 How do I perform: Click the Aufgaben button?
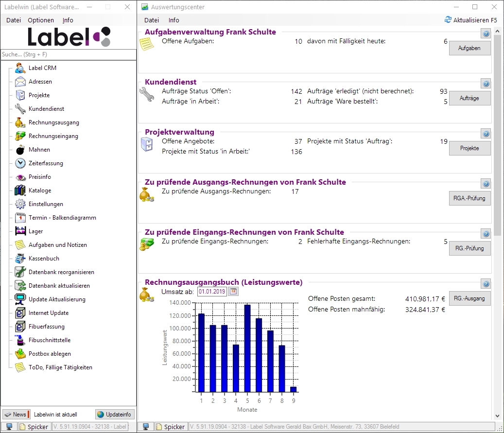pyautogui.click(x=469, y=48)
